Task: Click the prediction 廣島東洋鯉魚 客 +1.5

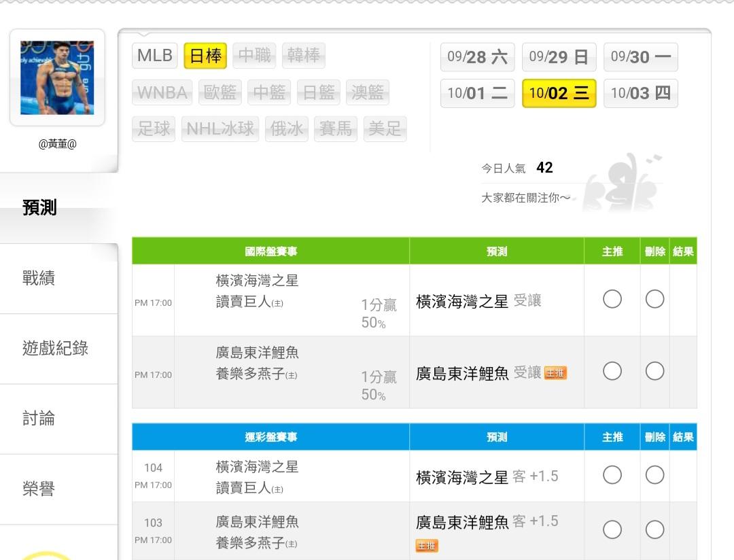Action: (487, 522)
